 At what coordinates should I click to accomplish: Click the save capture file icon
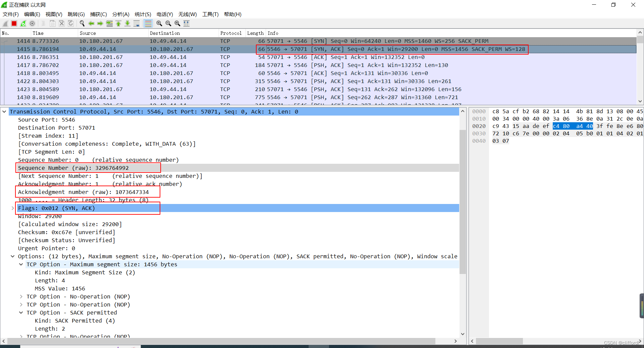(x=53, y=23)
